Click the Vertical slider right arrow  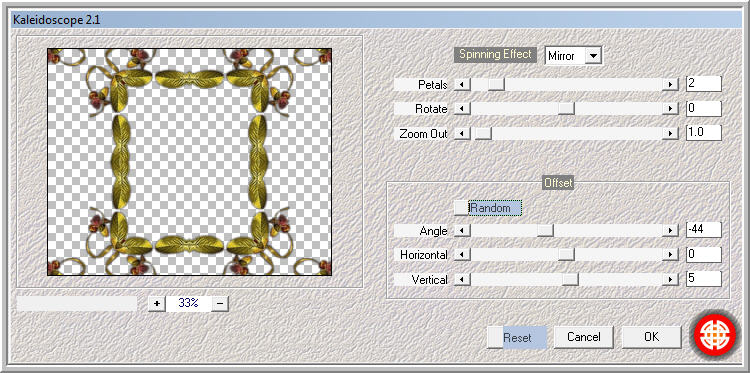(x=671, y=280)
